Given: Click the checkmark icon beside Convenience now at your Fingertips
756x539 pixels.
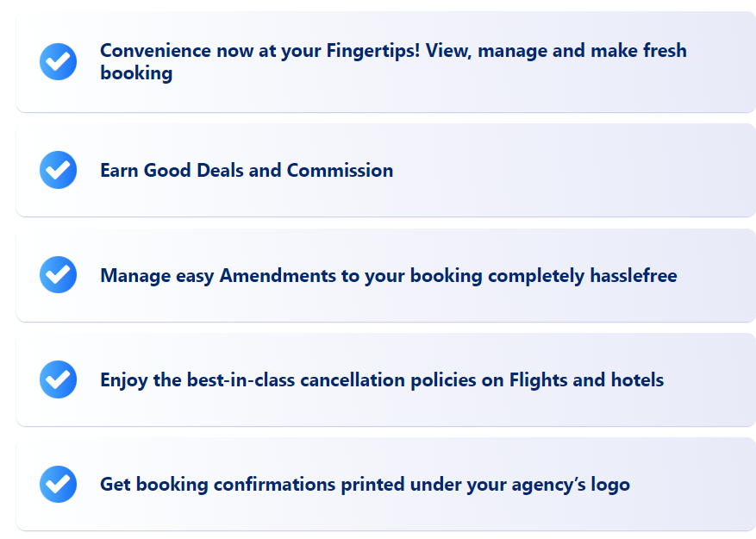Looking at the screenshot, I should click(x=58, y=62).
